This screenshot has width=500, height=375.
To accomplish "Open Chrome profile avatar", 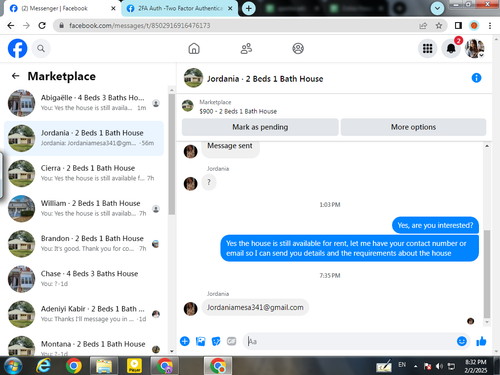I will click(x=474, y=26).
